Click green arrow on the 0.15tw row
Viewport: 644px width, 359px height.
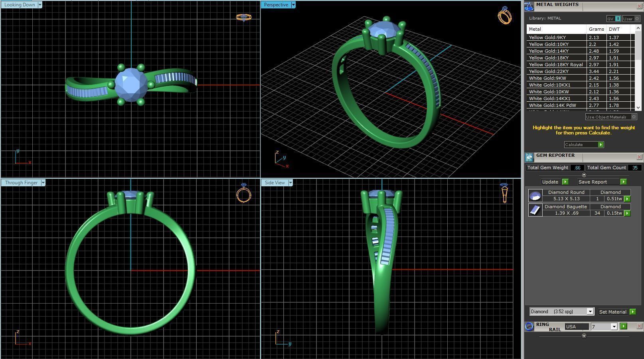click(x=627, y=213)
